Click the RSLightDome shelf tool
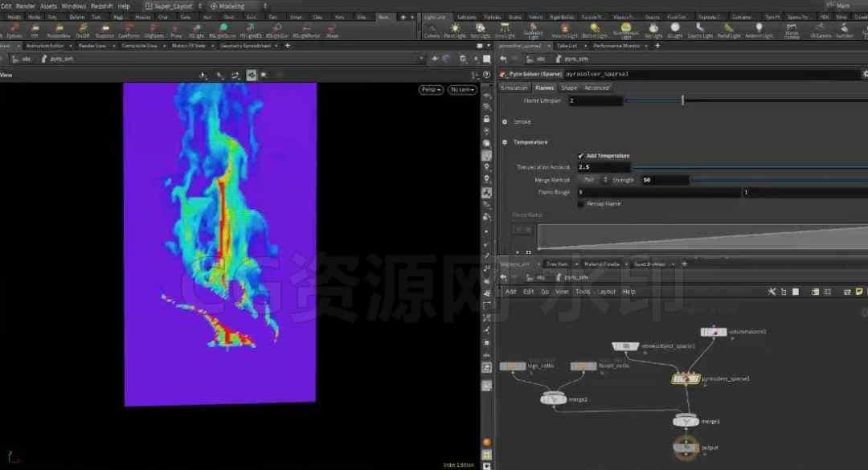 pyautogui.click(x=223, y=31)
